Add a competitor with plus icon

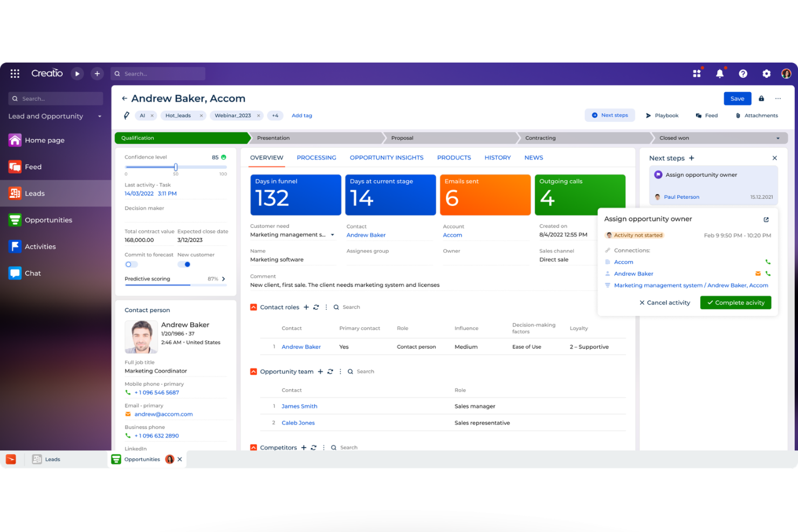(x=304, y=447)
